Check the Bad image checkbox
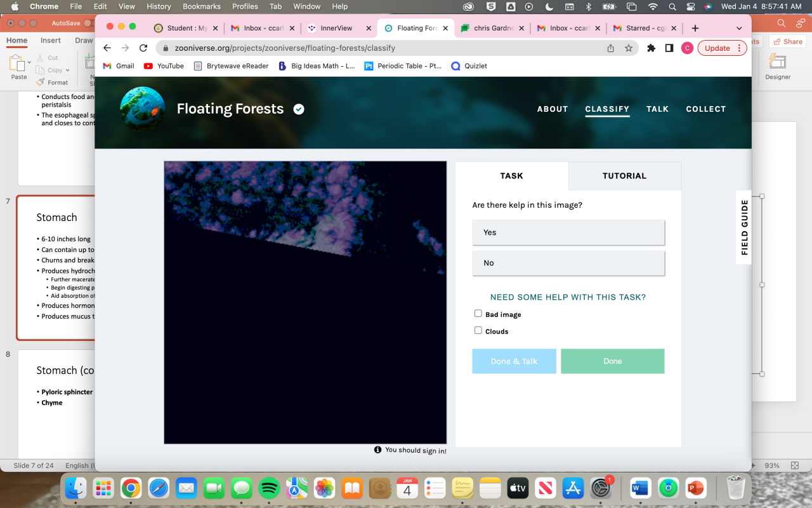Viewport: 812px width, 508px height. 478,314
